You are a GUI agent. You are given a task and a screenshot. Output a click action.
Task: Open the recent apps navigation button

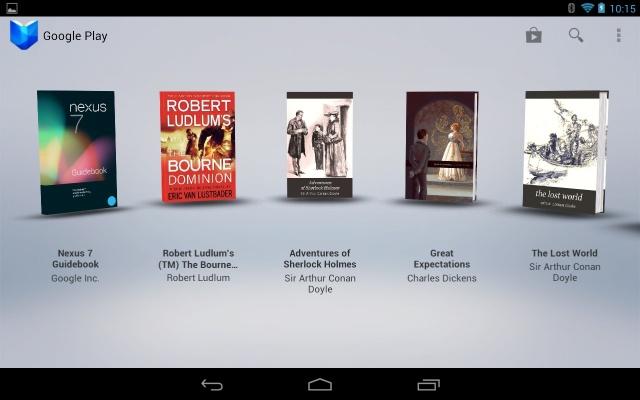428,384
